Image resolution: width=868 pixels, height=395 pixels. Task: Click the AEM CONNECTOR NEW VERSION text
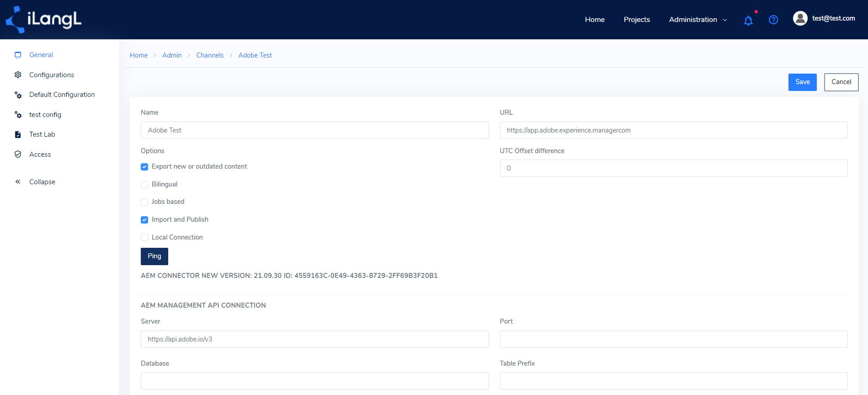point(289,276)
